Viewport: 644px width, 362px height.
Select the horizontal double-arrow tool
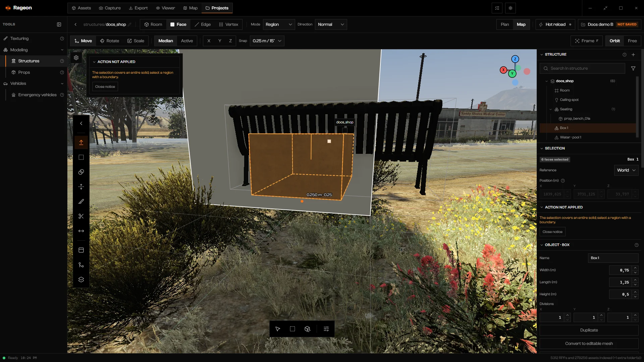(x=81, y=231)
